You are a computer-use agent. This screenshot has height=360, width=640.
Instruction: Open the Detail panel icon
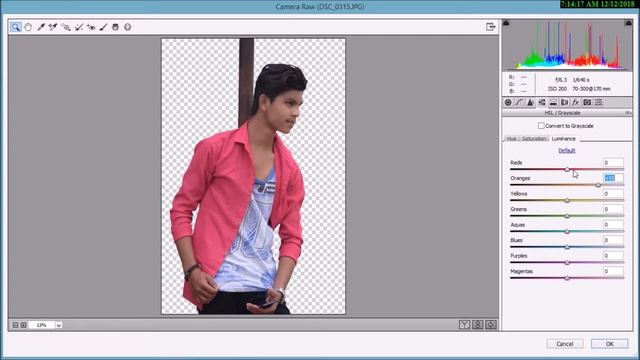click(x=530, y=102)
